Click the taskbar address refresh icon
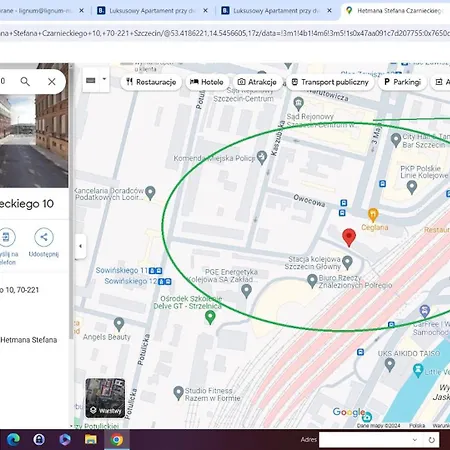Image resolution: width=450 pixels, height=450 pixels. 431,440
